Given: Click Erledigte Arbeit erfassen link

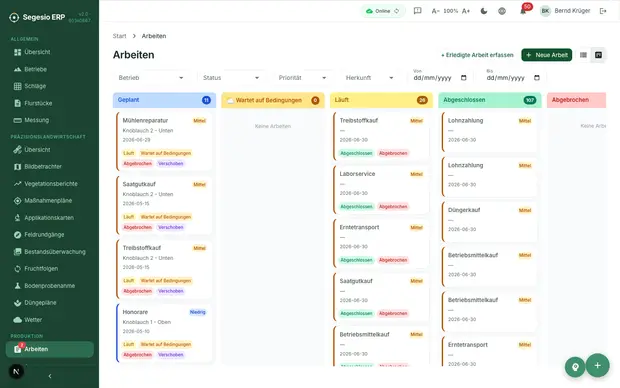Looking at the screenshot, I should tap(477, 55).
